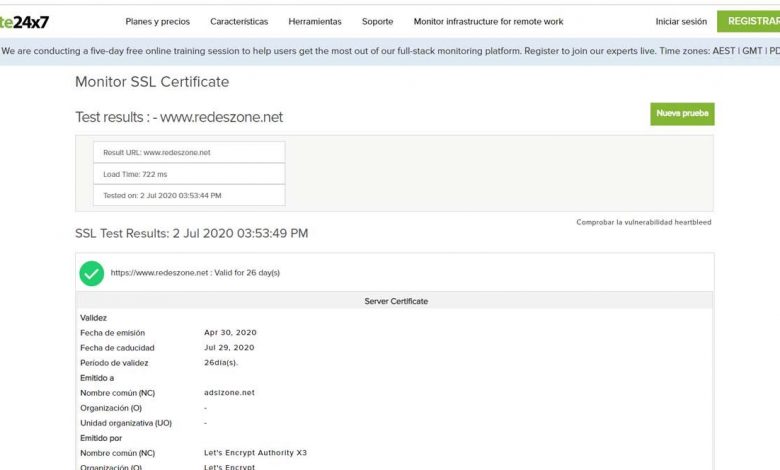The height and width of the screenshot is (470, 780).
Task: Select the 26día(s). value
Action: [221, 363]
